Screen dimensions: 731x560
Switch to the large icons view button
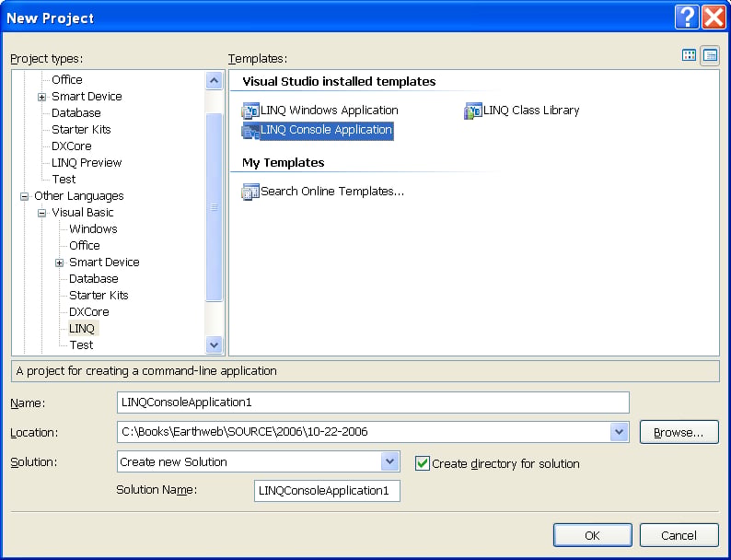tap(689, 55)
